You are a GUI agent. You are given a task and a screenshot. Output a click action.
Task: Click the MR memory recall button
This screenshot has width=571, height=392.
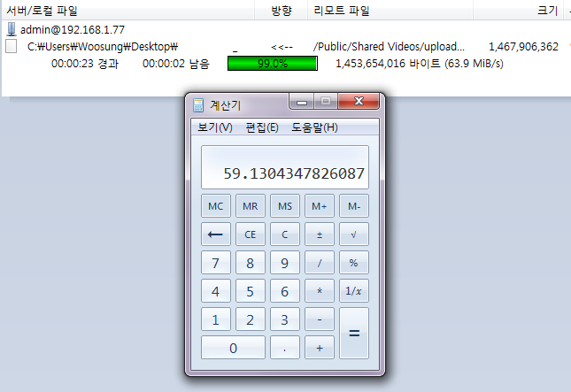251,207
